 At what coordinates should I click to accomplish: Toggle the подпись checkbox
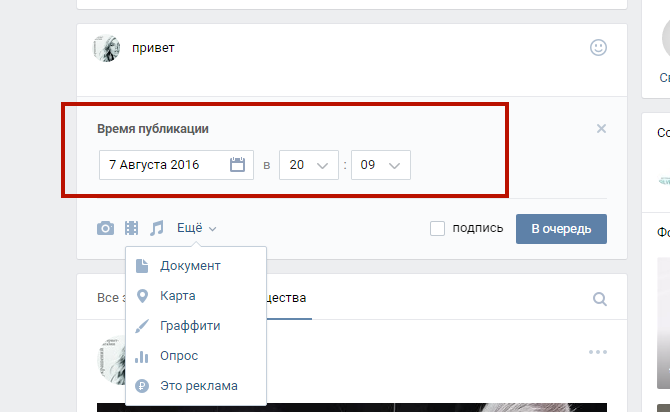pyautogui.click(x=437, y=229)
